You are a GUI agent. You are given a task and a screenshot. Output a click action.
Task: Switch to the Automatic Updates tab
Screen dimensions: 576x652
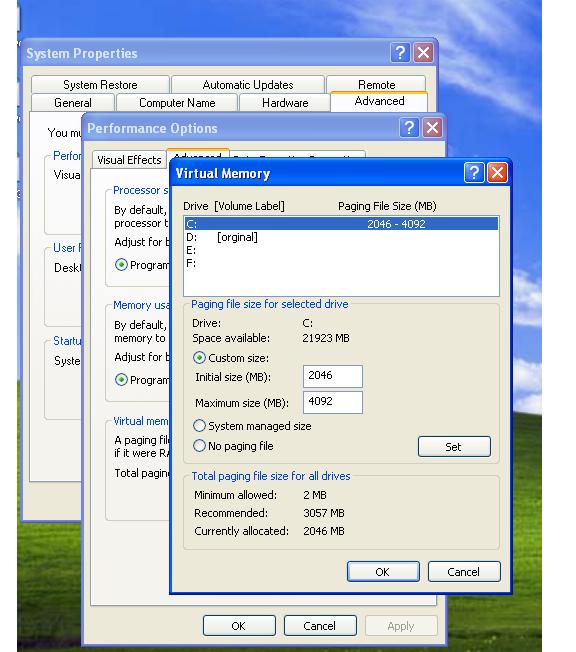point(248,85)
